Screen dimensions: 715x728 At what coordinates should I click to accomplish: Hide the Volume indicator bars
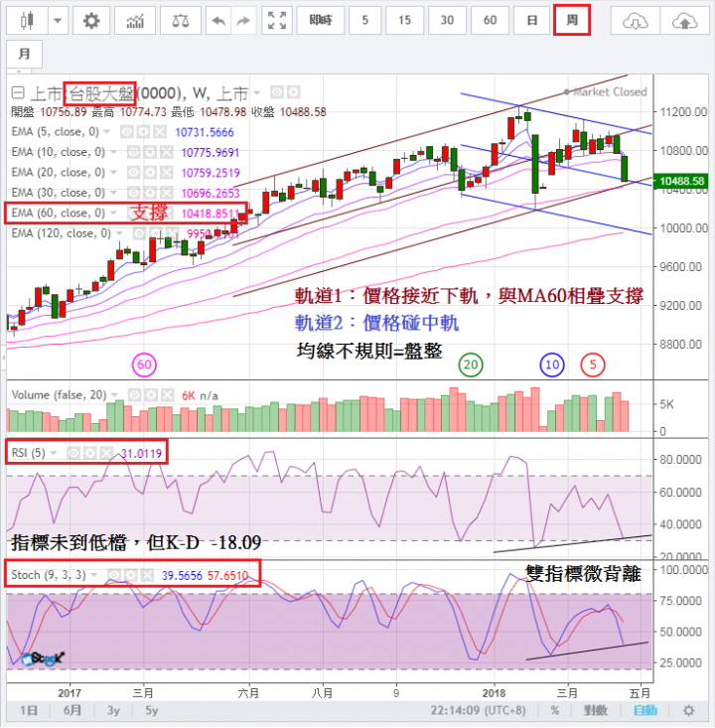134,395
